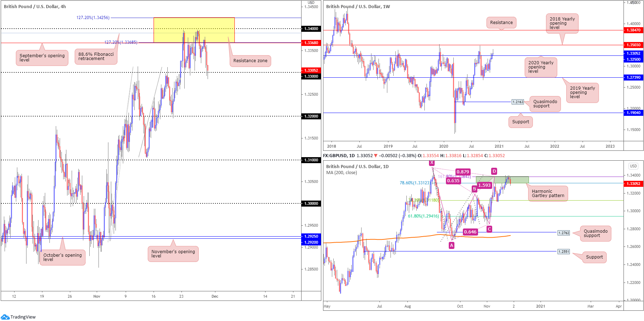Click the 1.2762 level tag on daily chart
Screen dimensions: 644x321
[563, 233]
